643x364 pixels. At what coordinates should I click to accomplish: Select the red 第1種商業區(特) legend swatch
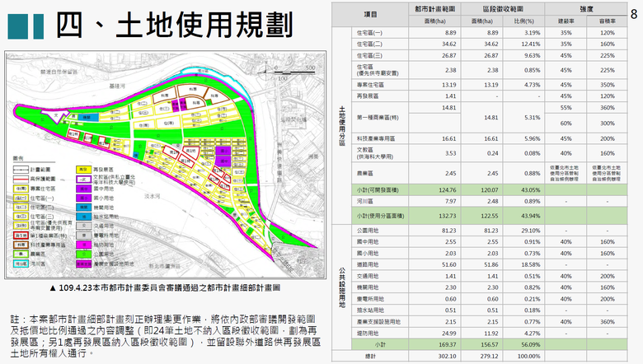(21, 236)
